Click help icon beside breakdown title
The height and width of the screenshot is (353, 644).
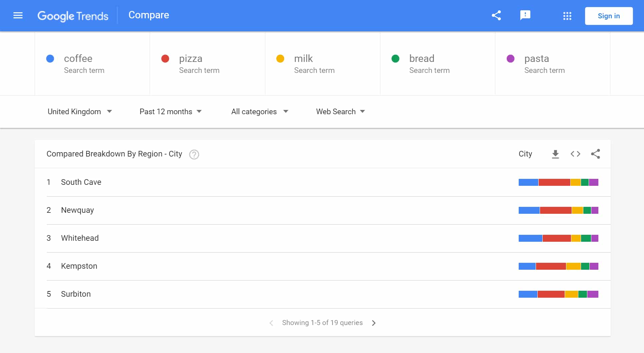(x=194, y=155)
